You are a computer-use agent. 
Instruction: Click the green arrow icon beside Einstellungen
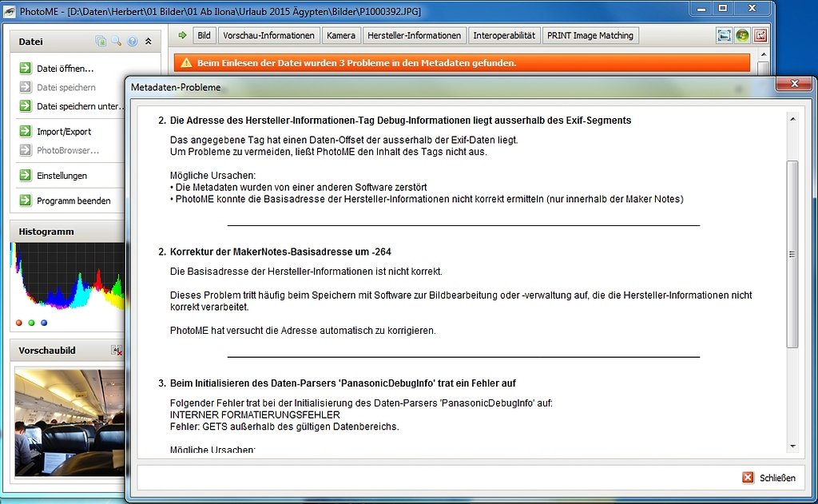point(25,175)
